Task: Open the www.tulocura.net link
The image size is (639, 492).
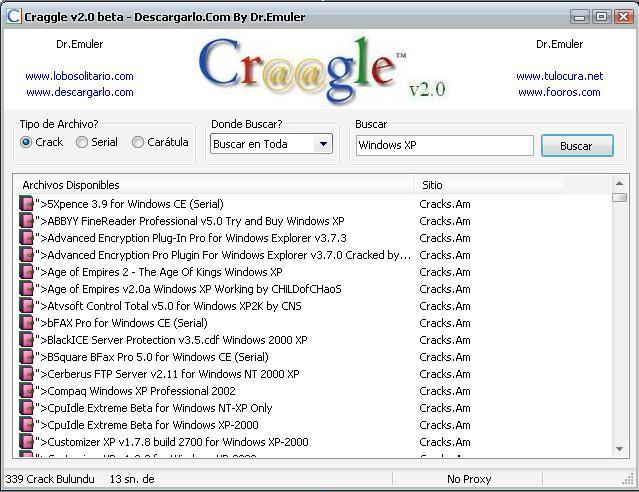Action: tap(560, 76)
